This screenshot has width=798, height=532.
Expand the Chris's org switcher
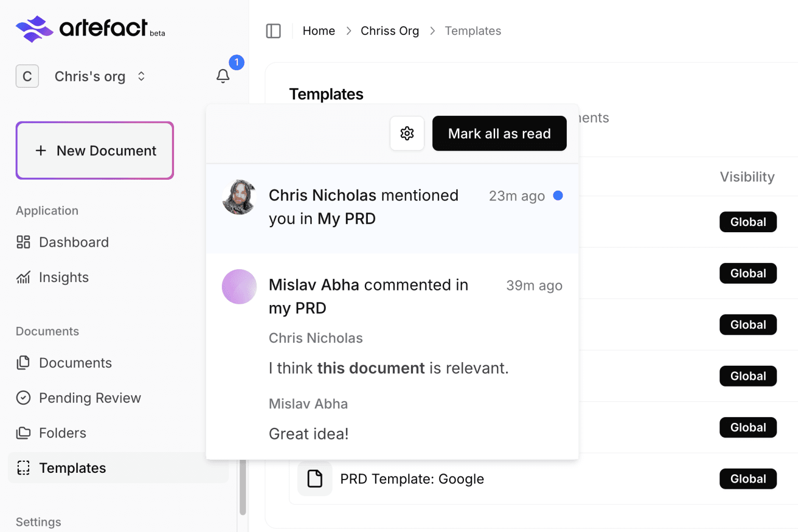click(x=141, y=76)
